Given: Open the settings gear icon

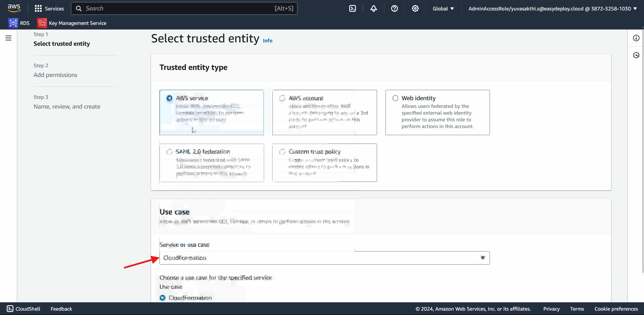Looking at the screenshot, I should pyautogui.click(x=415, y=8).
